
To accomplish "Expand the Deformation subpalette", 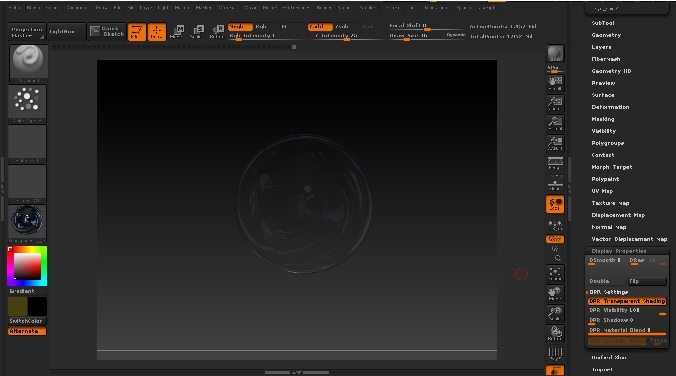I will pyautogui.click(x=610, y=107).
